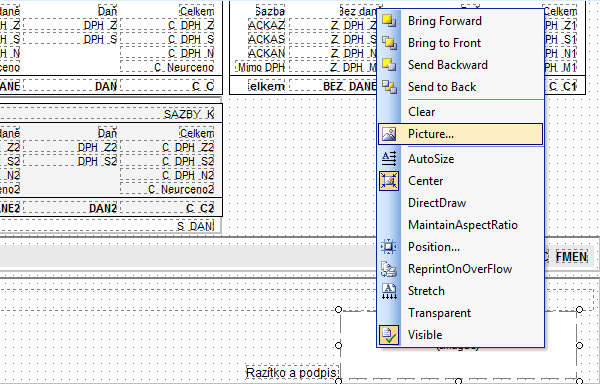This screenshot has width=600, height=384.
Task: Select the S_DAN field
Action: click(x=195, y=226)
